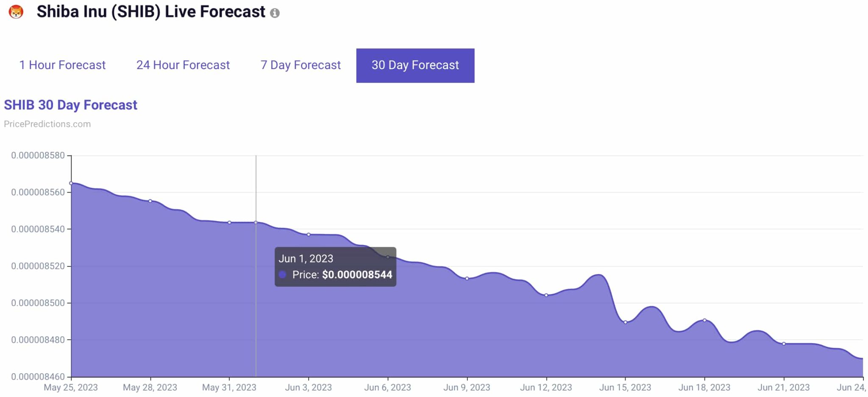Viewport: 868px width, 397px height.
Task: Select the marker dot near Jun 18
Action: click(x=705, y=320)
